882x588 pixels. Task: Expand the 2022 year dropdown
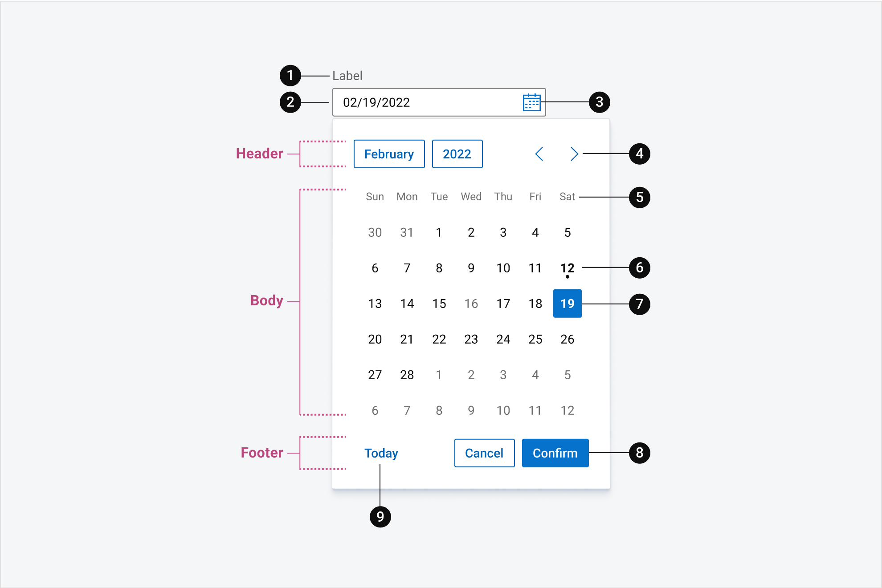click(457, 153)
